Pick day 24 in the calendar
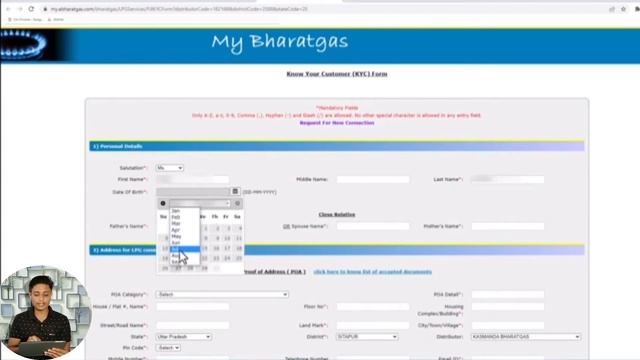Screen dimensions: 640x360 (x=227, y=258)
